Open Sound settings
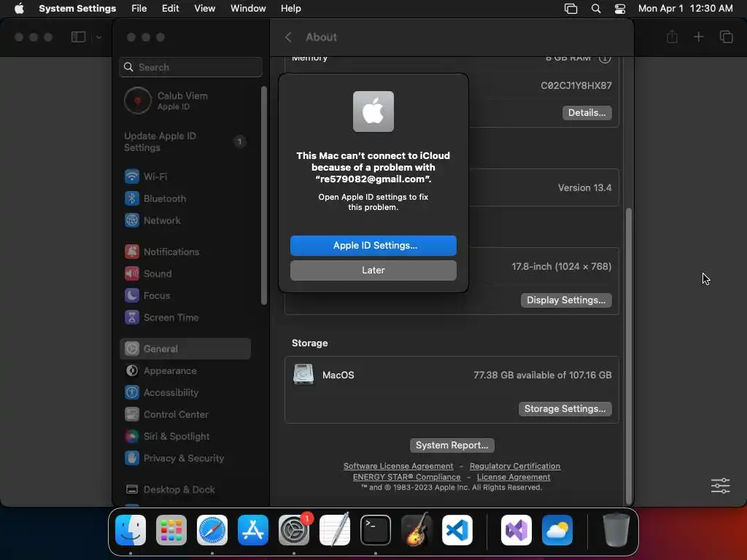Screen dimensions: 747x560 [186, 273]
